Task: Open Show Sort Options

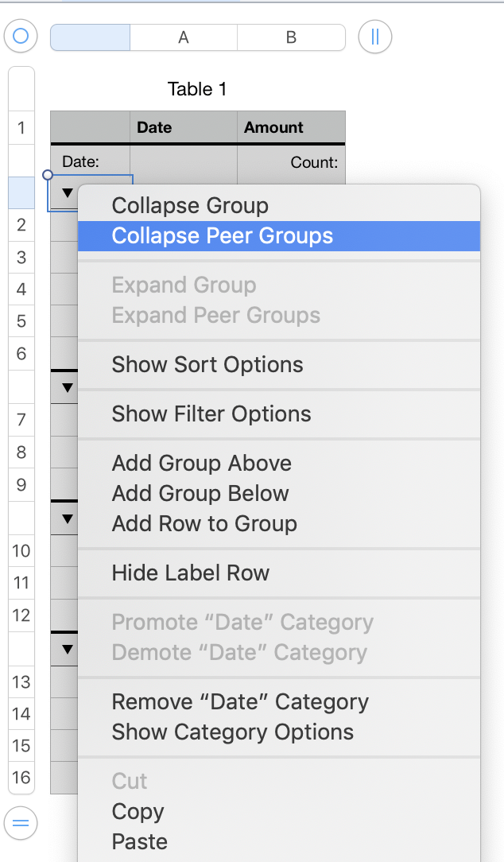Action: coord(207,365)
